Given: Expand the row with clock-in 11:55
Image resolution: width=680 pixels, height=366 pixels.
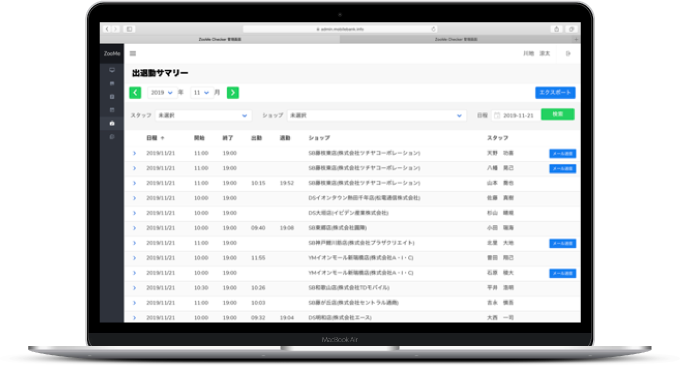Looking at the screenshot, I should point(134,258).
